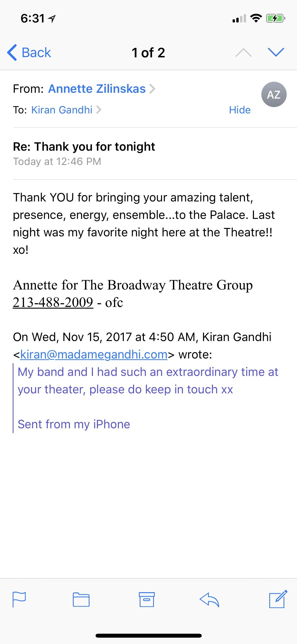The height and width of the screenshot is (644, 297).
Task: Archive this email with the box icon
Action: (147, 599)
